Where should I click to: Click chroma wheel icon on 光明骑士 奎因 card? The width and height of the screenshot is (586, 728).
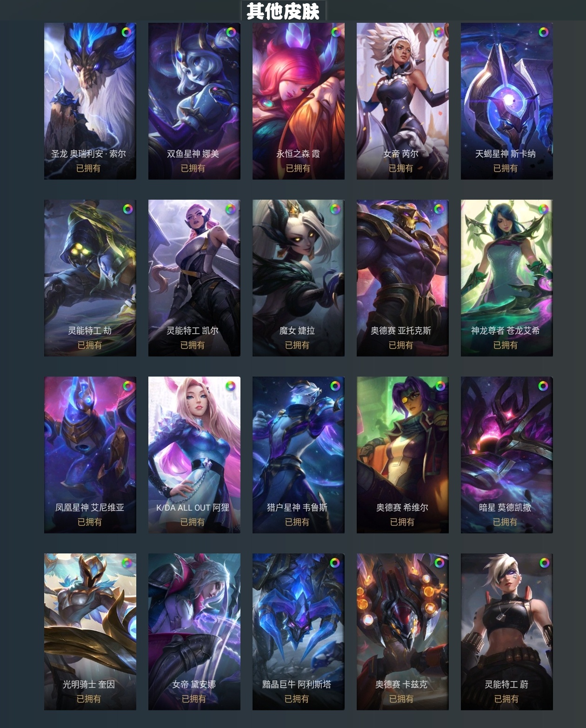(127, 563)
